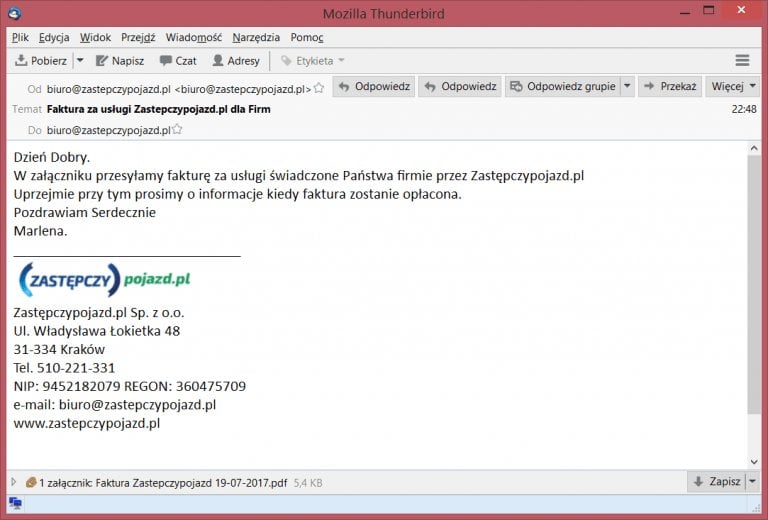Open the Thunderbird hamburger menu

742,60
